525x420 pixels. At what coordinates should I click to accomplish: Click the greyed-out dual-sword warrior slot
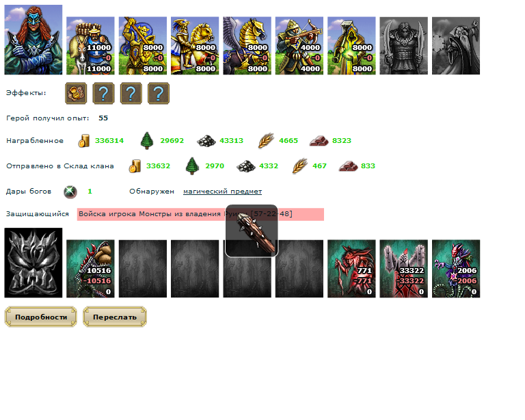pyautogui.click(x=404, y=46)
